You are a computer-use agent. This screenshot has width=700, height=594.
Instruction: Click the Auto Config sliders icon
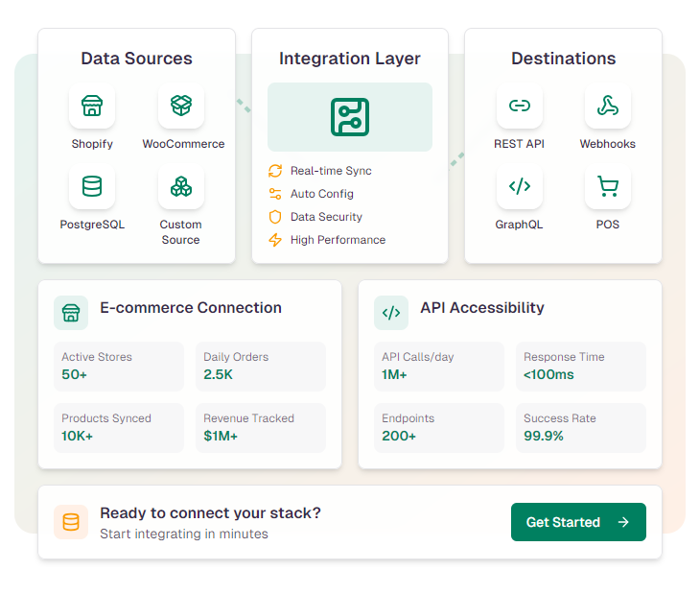[275, 194]
